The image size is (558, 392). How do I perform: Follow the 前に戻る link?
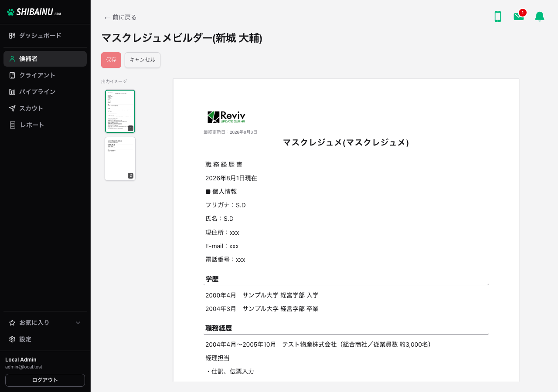click(121, 17)
